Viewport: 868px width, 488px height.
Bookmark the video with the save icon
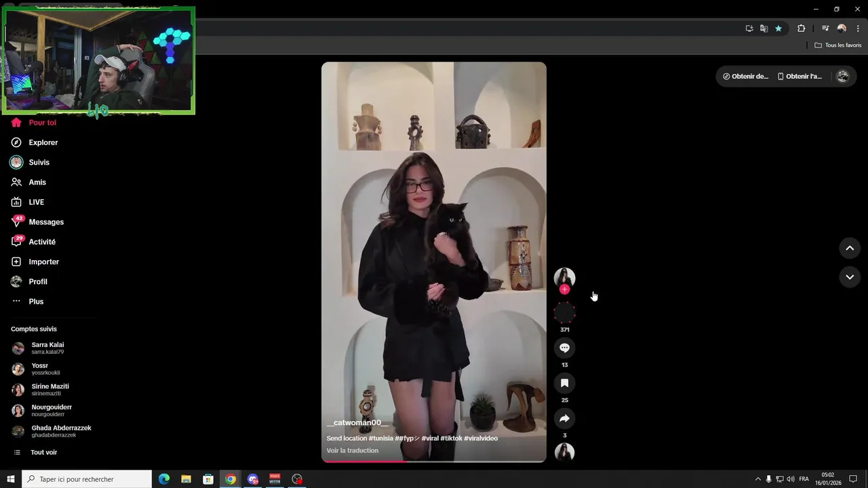click(564, 383)
